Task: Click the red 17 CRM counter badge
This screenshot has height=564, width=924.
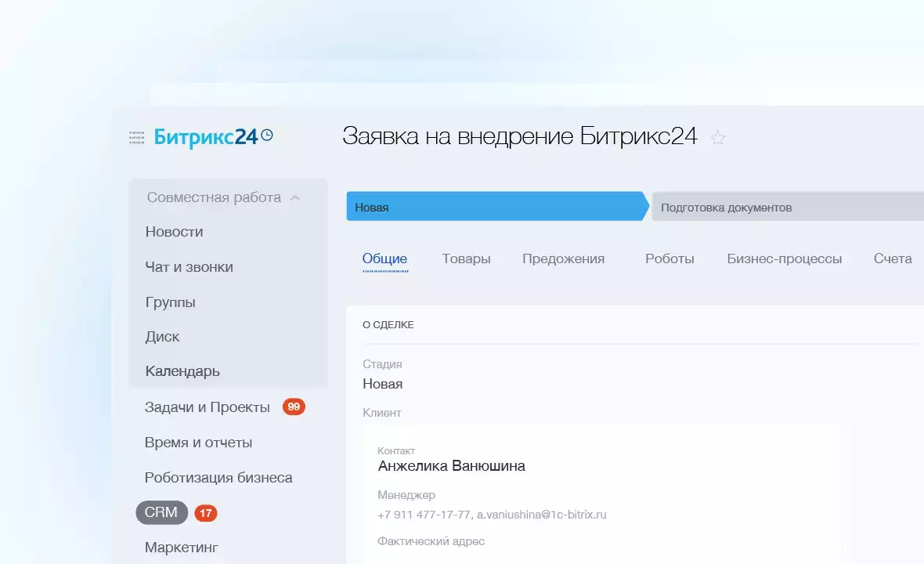Action: [x=206, y=513]
